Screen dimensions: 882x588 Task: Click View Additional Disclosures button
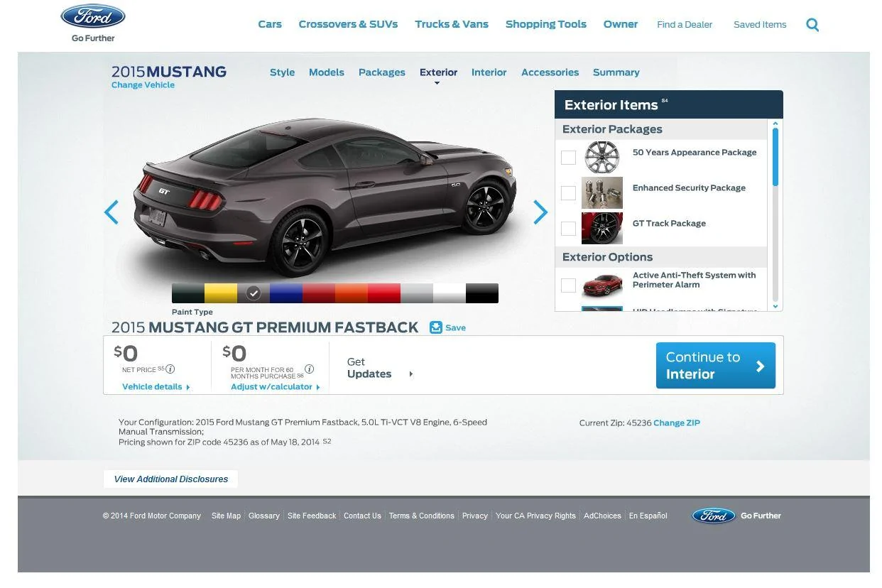point(171,479)
